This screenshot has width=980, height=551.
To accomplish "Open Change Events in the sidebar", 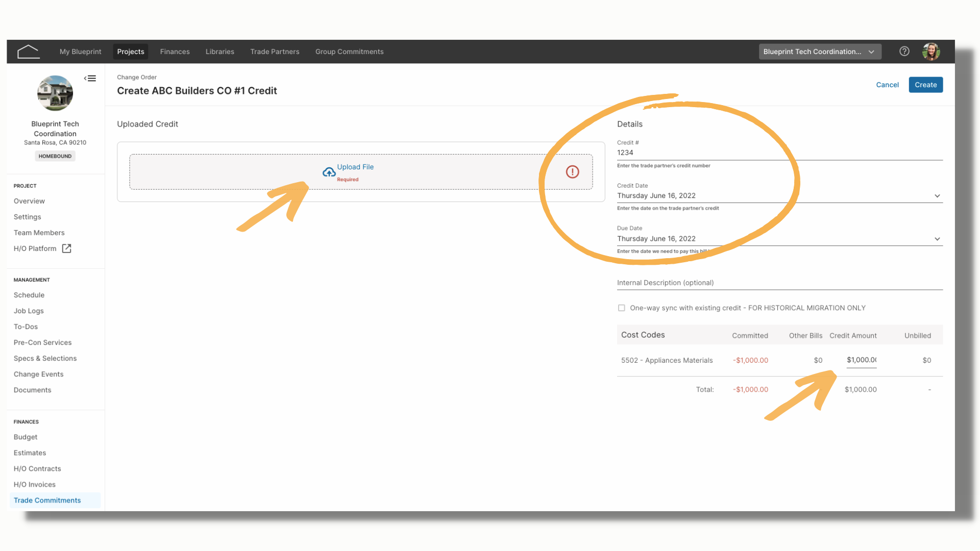I will pyautogui.click(x=38, y=374).
